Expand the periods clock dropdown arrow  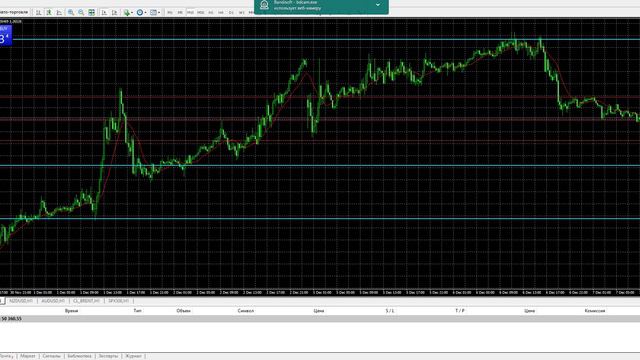tap(145, 13)
